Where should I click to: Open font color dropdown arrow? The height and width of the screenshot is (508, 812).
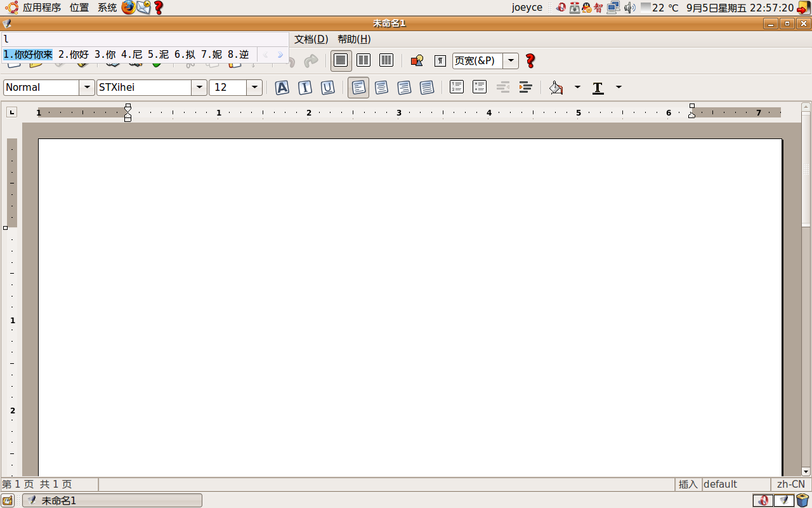pyautogui.click(x=619, y=88)
